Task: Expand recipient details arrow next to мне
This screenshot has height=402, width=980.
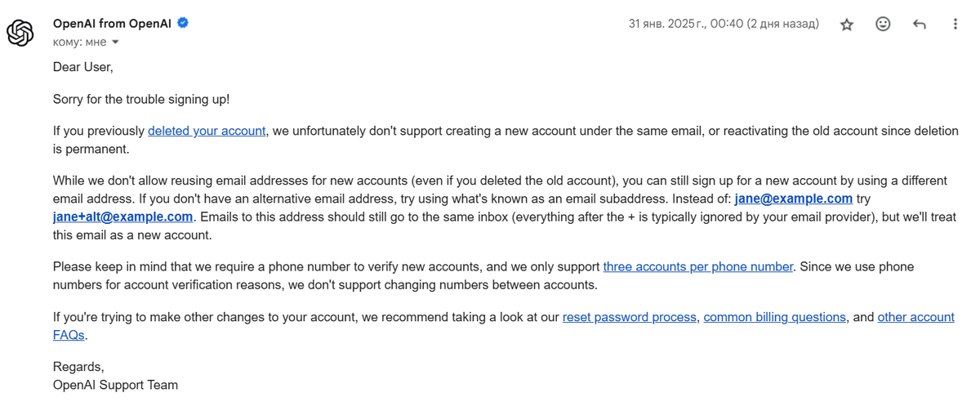Action: (x=115, y=42)
